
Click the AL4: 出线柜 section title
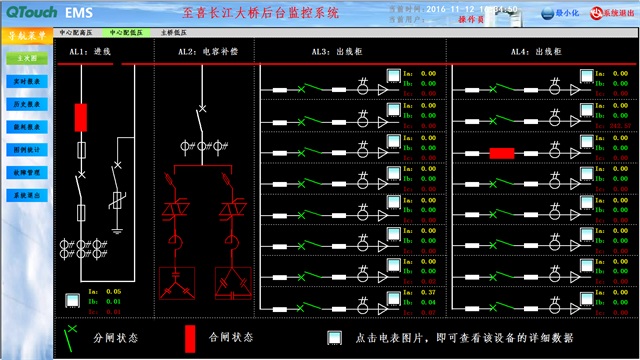[536, 52]
